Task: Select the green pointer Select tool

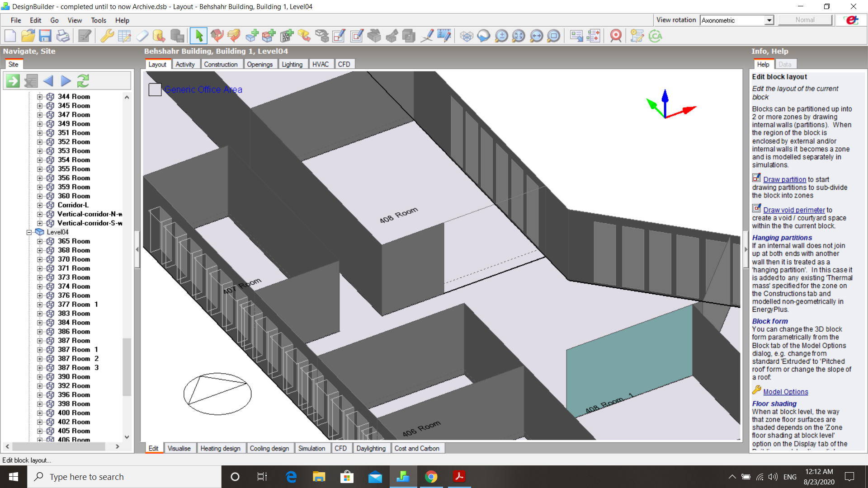Action: click(x=198, y=36)
